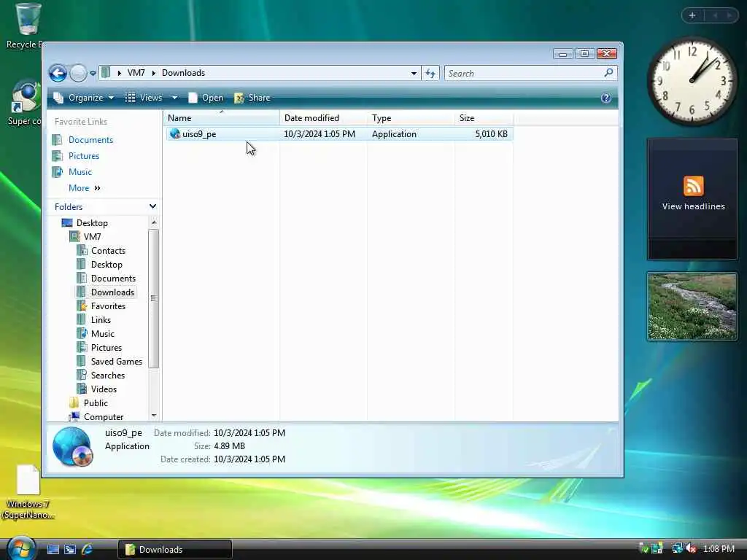Click Open in the toolbar
The image size is (747, 560).
[206, 98]
